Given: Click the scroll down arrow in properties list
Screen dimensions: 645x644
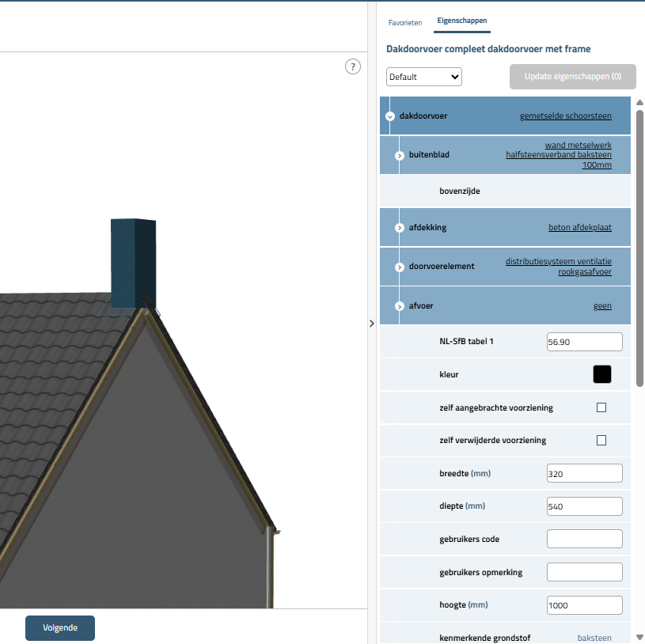Looking at the screenshot, I should pos(639,637).
